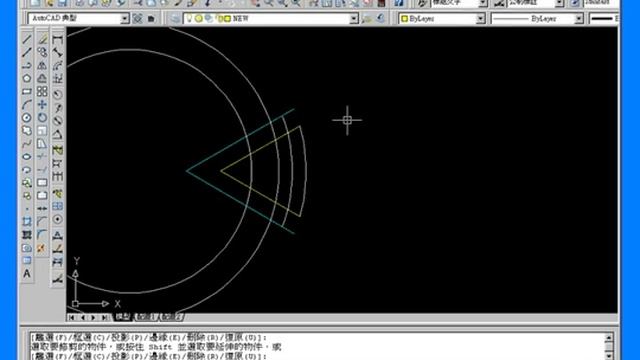Click next-tab navigation arrow
This screenshot has width=640, height=360.
93,317
